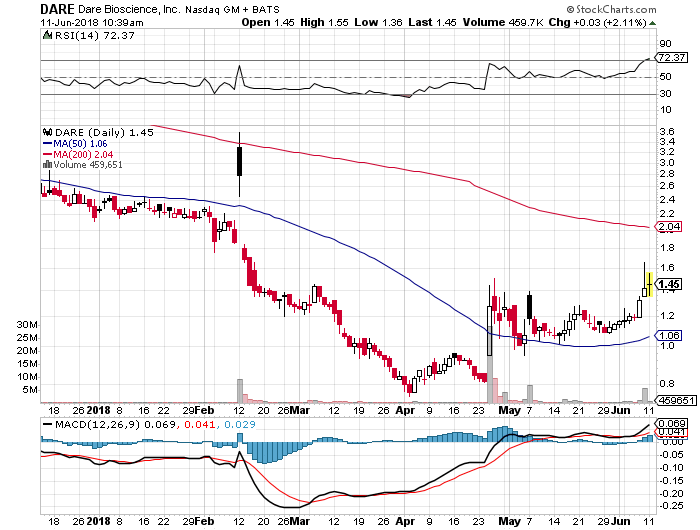The image size is (700, 530).
Task: Click the blue MA(50) 1.06 legend line
Action: point(75,143)
